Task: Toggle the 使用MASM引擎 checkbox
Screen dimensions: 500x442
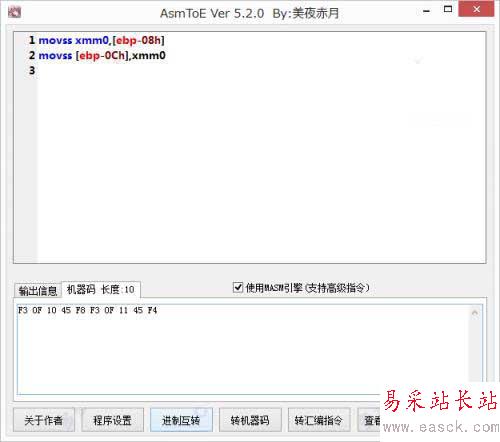Action: [238, 287]
